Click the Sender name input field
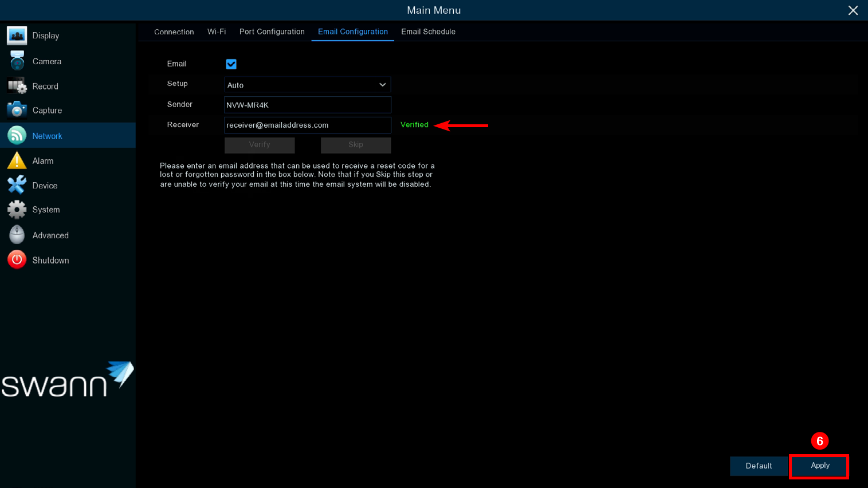The image size is (868, 488). pos(307,105)
